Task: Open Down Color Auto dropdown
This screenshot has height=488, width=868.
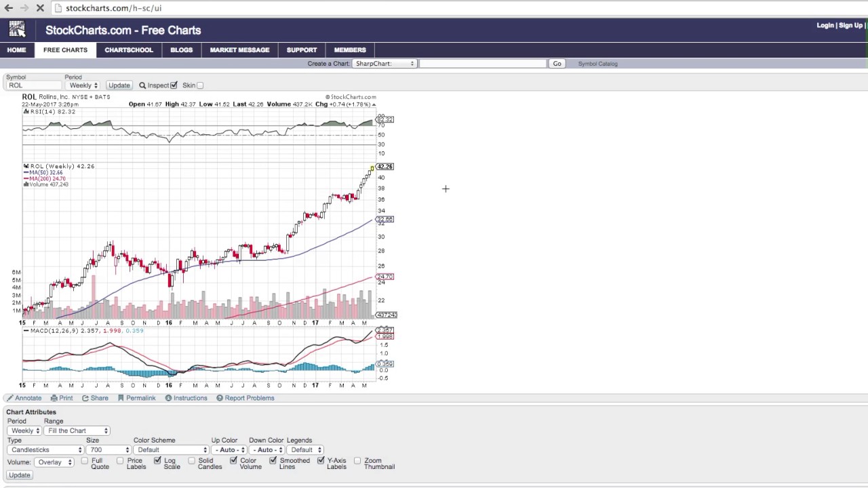Action: coord(266,449)
